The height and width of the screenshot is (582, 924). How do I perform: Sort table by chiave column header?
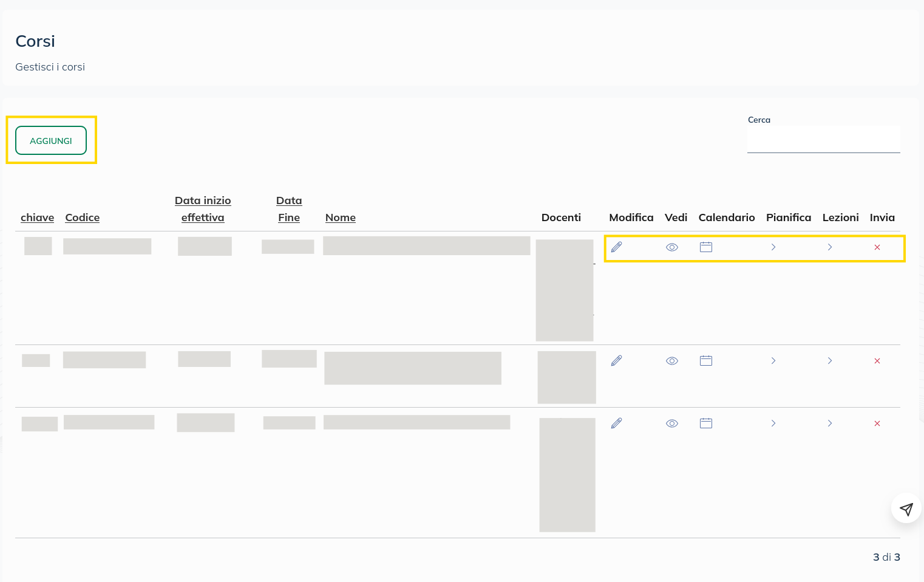point(37,217)
